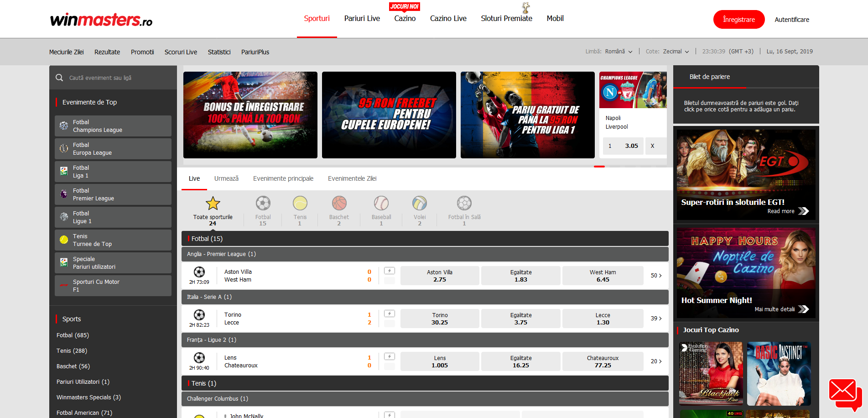Click the tennis ball Turnee de Top icon
Image resolution: width=868 pixels, height=418 pixels.
(64, 240)
